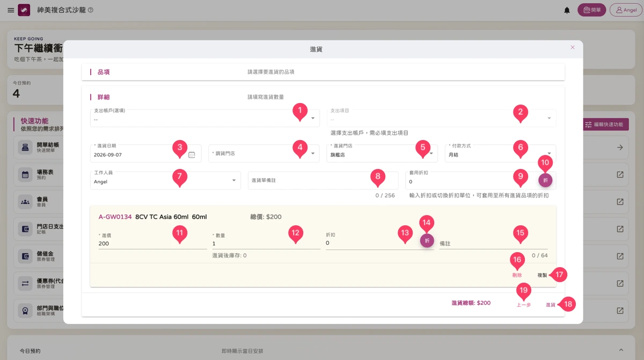Click the 儲值金 wallet icon
Image resolution: width=644 pixels, height=360 pixels.
click(x=25, y=256)
